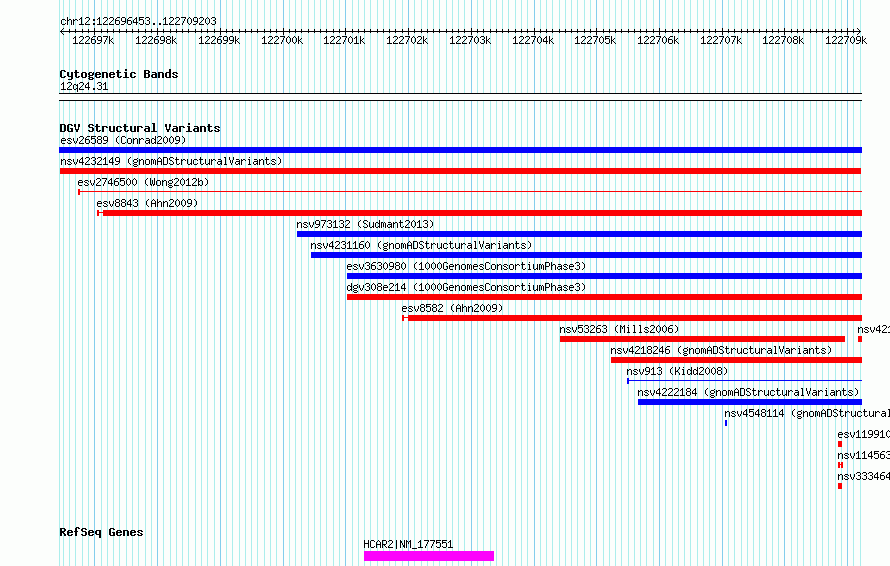Click the 122709k ruler tick label
The height and width of the screenshot is (566, 890).
point(846,40)
